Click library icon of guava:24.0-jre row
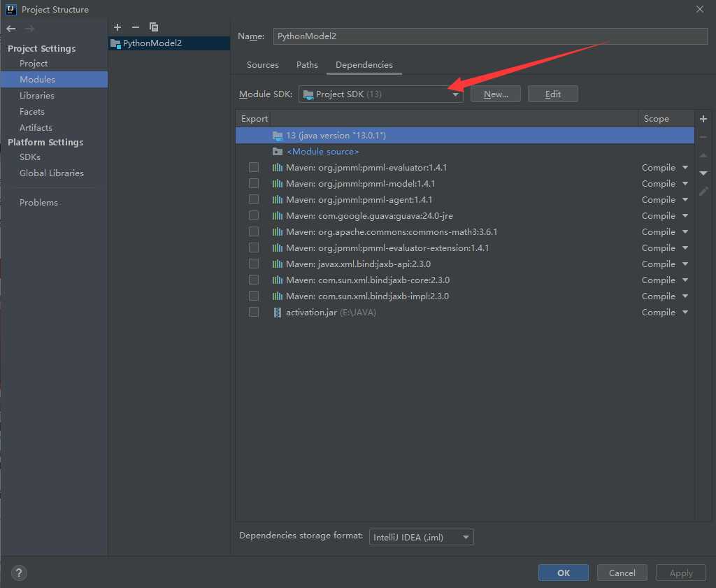Viewport: 716px width, 588px height. click(277, 215)
